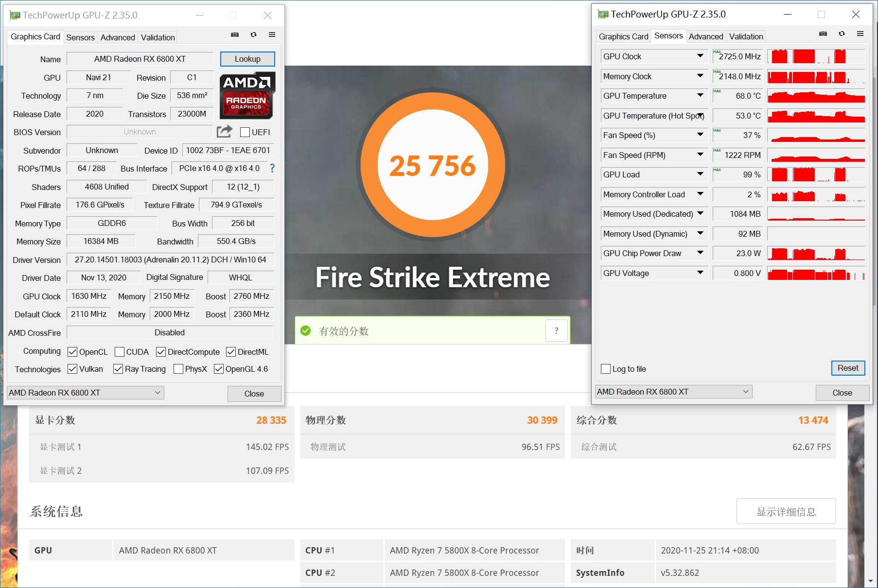Open the Memory Used (Dynamic) sensor dropdown
Image resolution: width=878 pixels, height=588 pixels.
[700, 234]
